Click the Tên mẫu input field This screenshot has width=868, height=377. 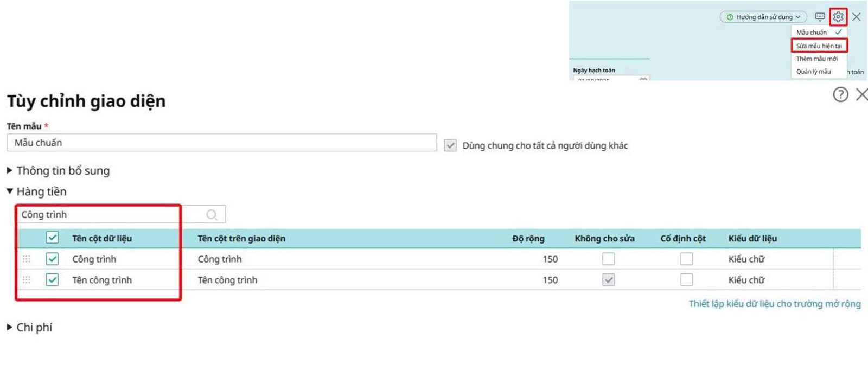click(x=221, y=143)
